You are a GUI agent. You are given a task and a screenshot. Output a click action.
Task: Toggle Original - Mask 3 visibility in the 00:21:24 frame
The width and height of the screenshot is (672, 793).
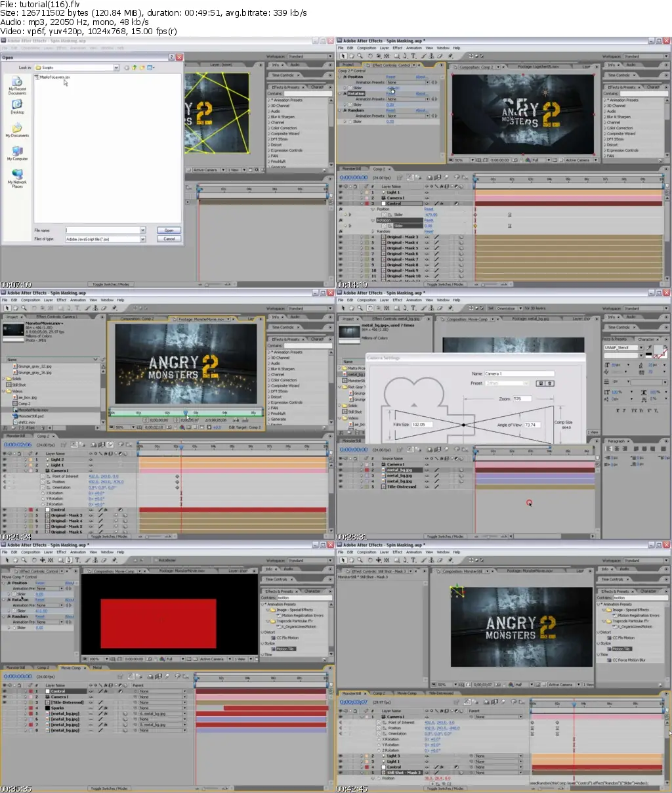click(x=5, y=515)
